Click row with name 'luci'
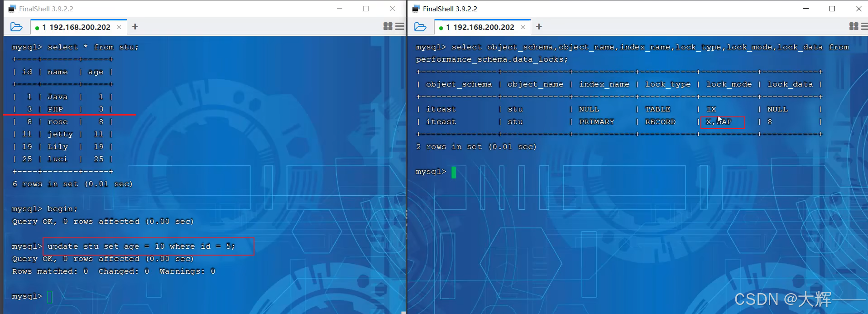The height and width of the screenshot is (314, 868). coord(62,159)
